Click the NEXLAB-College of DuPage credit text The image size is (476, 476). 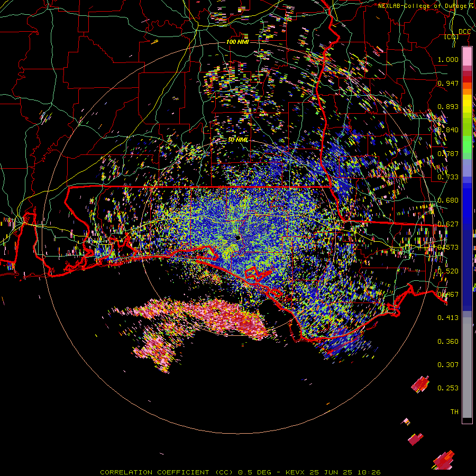[425, 6]
